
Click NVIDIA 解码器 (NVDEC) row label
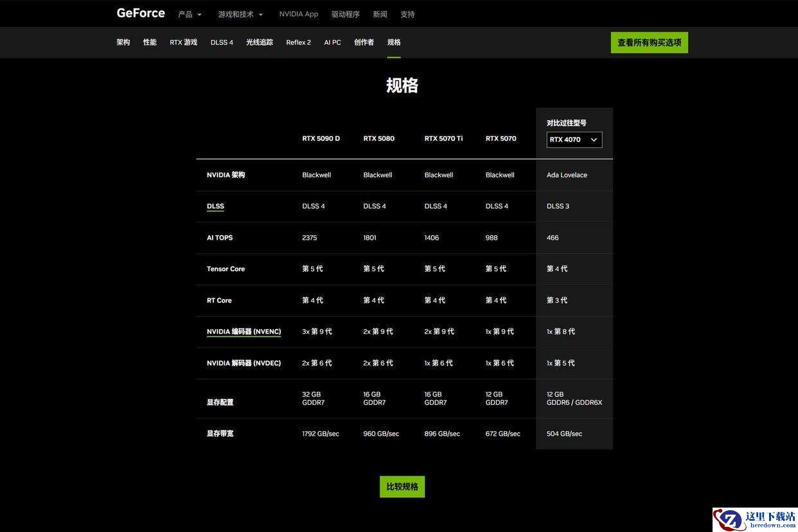pyautogui.click(x=244, y=363)
